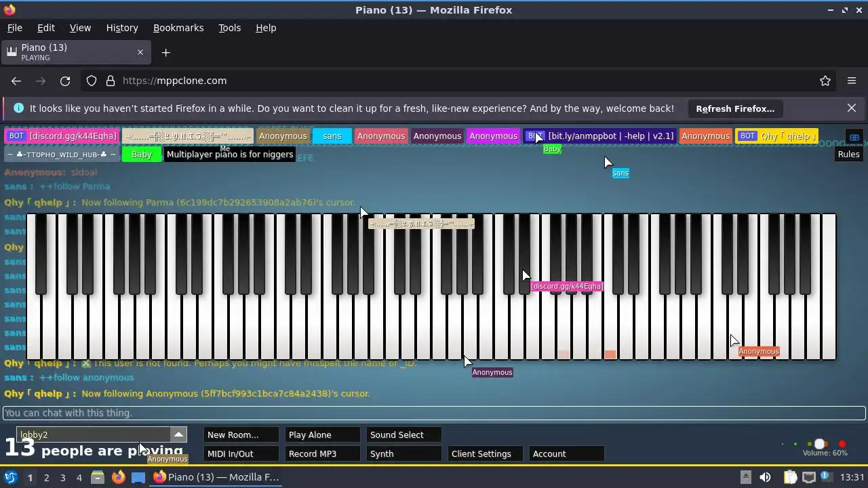
Task: Open the Edit menu
Action: 46,28
